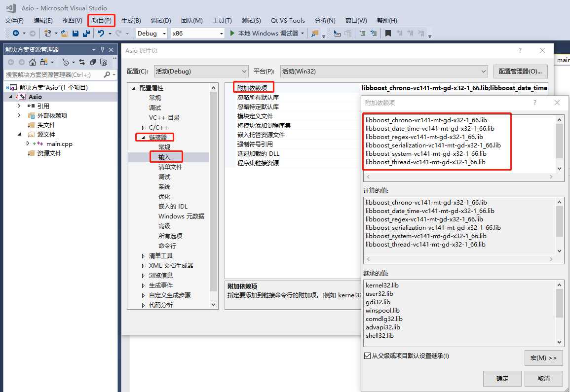Open the 平台 活动(Win32) combo box
Image resolution: width=570 pixels, height=392 pixels.
pyautogui.click(x=384, y=71)
